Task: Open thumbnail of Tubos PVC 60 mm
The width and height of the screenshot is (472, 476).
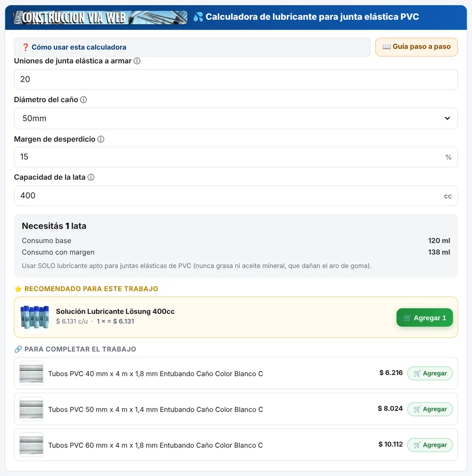Action: click(31, 445)
